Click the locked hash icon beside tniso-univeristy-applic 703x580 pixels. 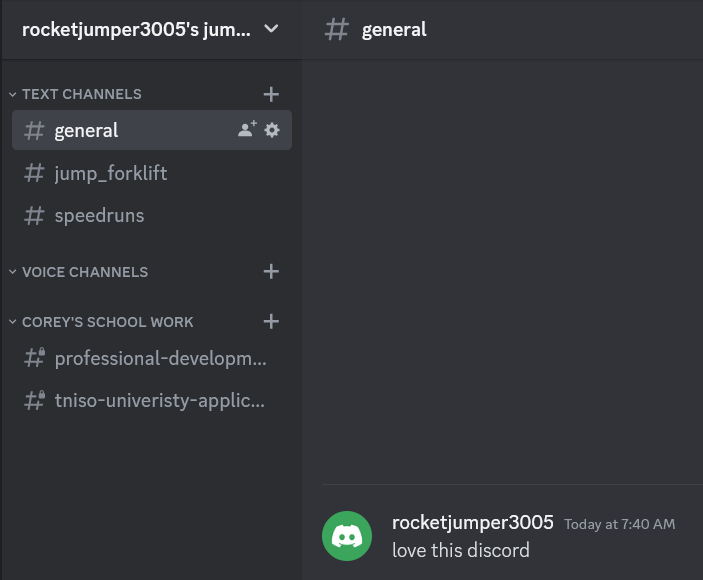35,400
